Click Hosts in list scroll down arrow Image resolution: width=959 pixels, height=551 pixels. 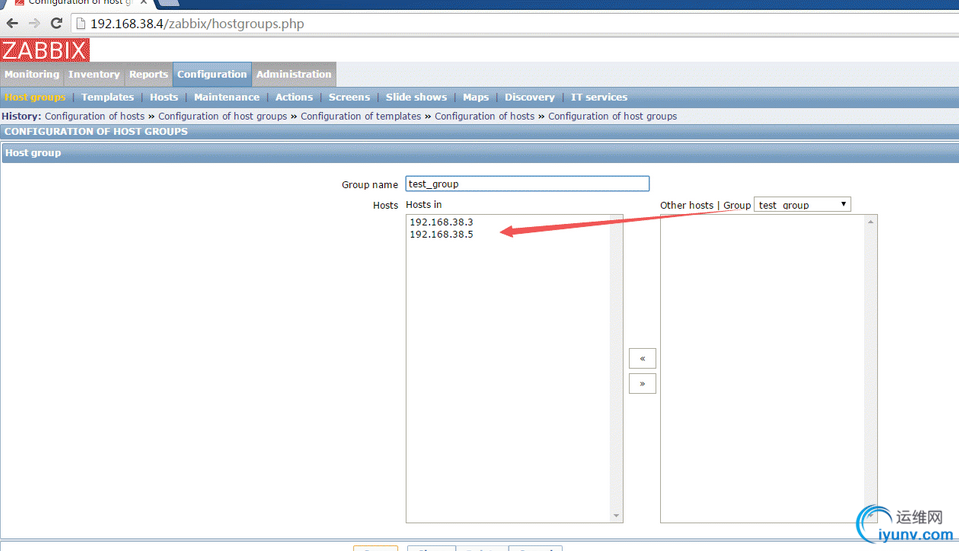tap(616, 516)
